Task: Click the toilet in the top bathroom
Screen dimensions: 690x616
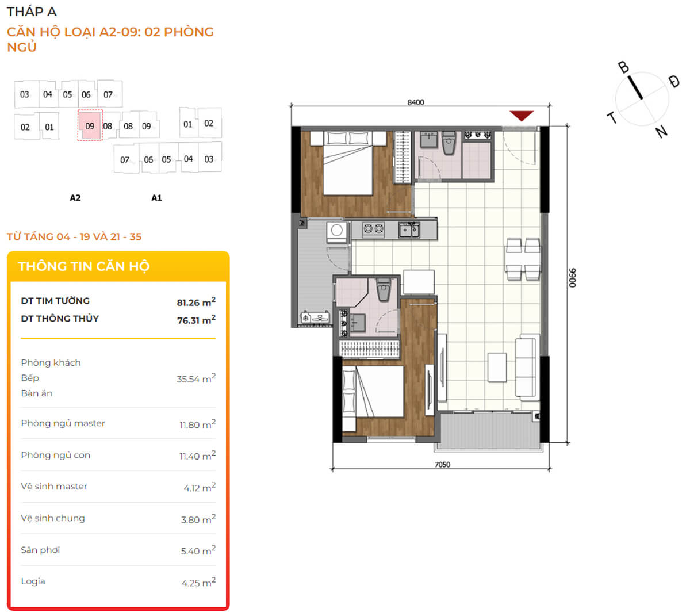Action: pos(449,143)
